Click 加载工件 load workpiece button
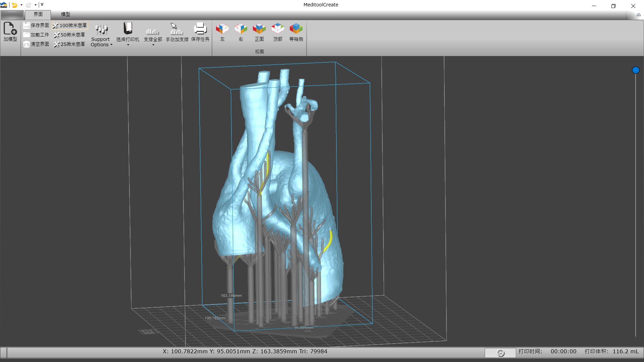This screenshot has height=362, width=644. 36,35
